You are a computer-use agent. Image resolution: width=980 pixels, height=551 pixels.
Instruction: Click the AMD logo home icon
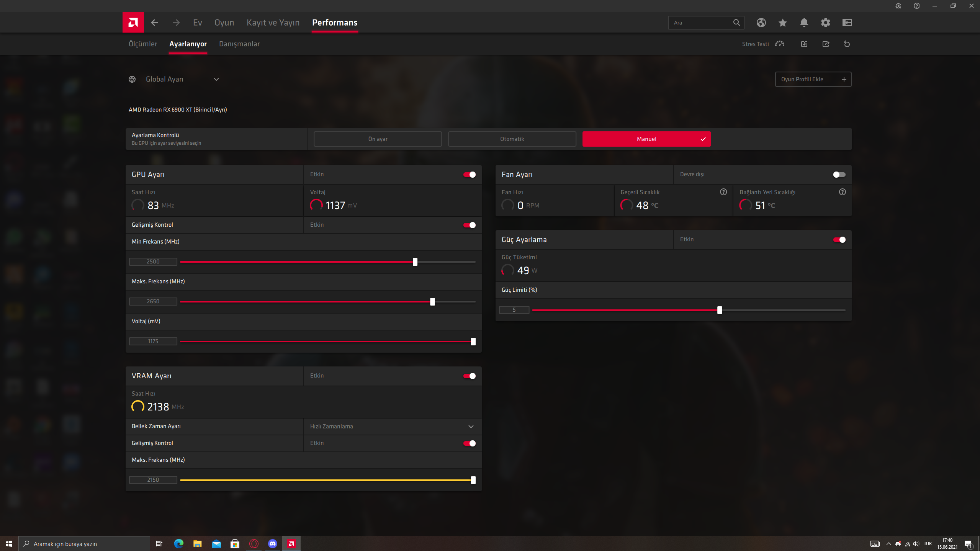tap(133, 23)
